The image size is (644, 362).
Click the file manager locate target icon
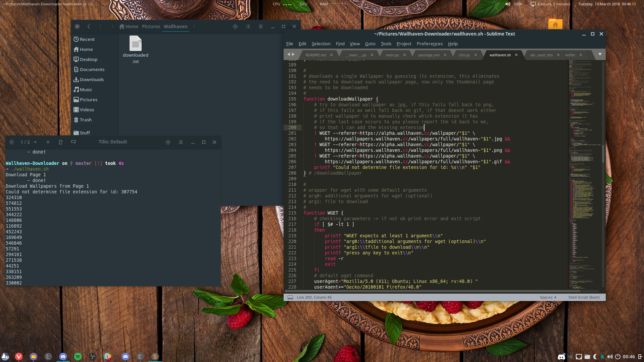point(235,26)
